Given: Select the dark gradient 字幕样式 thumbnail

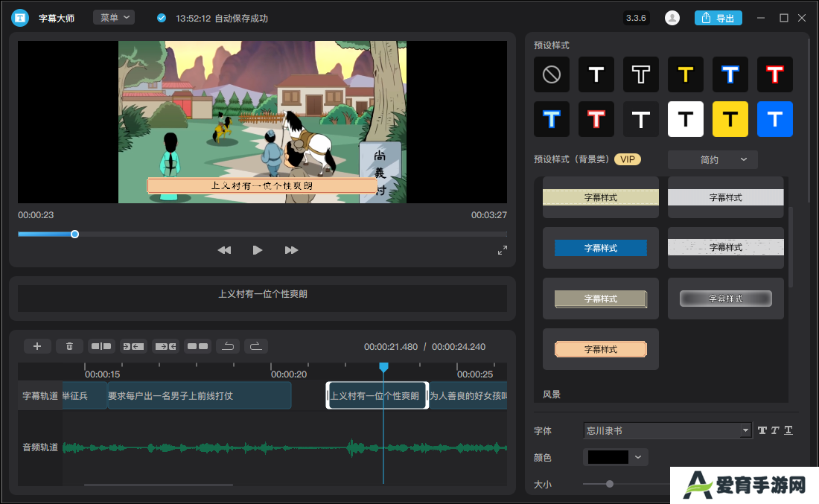Looking at the screenshot, I should point(725,299).
